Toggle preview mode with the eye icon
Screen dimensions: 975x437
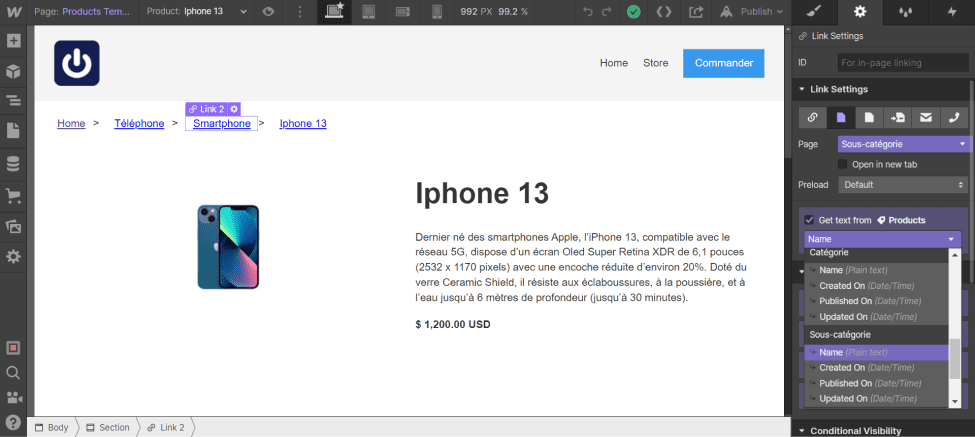click(x=268, y=11)
